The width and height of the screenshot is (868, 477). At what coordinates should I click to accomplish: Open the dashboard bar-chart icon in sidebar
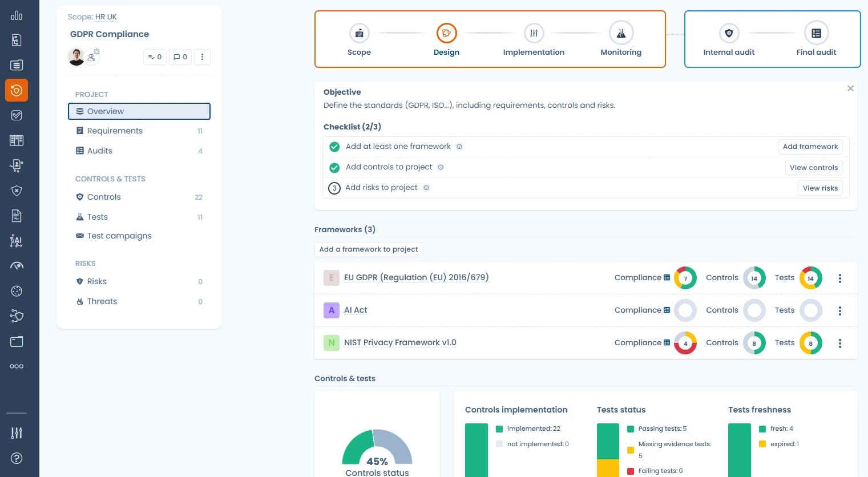point(17,16)
